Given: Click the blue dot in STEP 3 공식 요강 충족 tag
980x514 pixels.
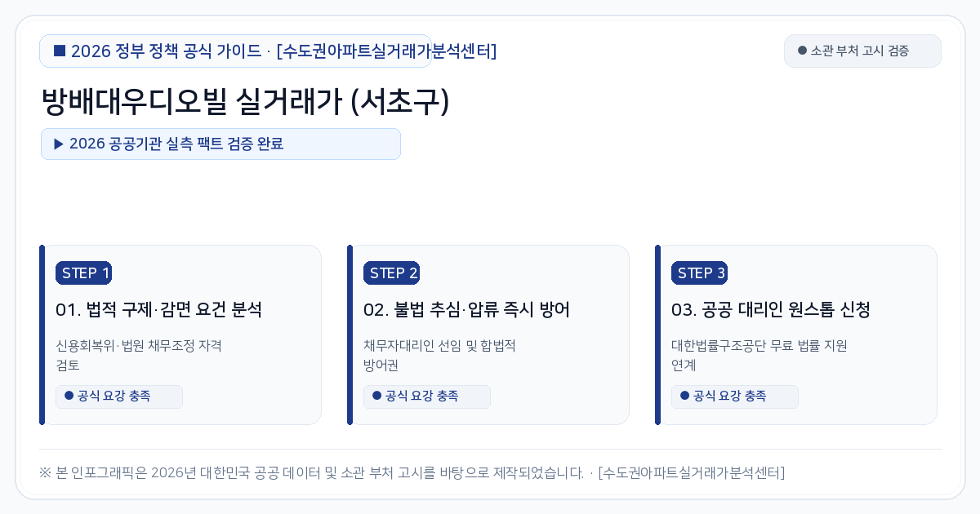Looking at the screenshot, I should (684, 396).
